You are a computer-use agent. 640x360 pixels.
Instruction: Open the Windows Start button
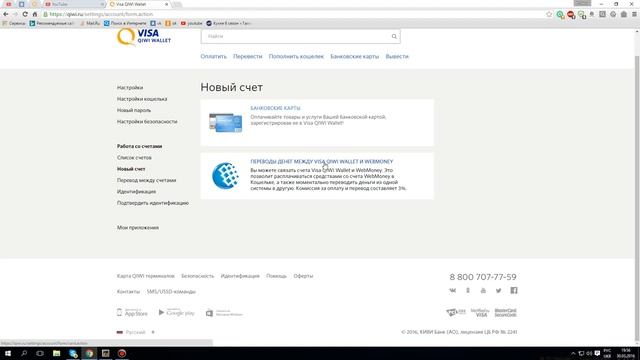(8, 353)
